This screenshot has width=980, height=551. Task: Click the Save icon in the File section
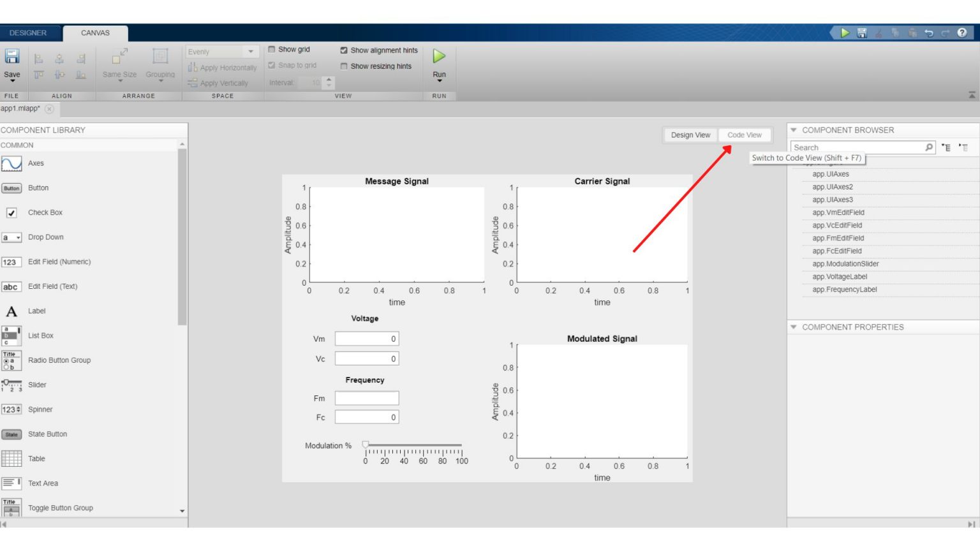(12, 56)
